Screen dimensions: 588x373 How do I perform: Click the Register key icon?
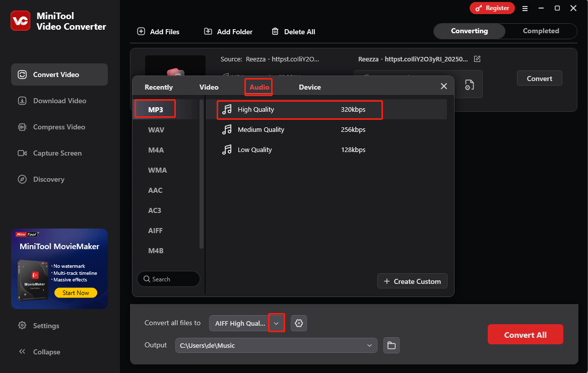point(479,8)
